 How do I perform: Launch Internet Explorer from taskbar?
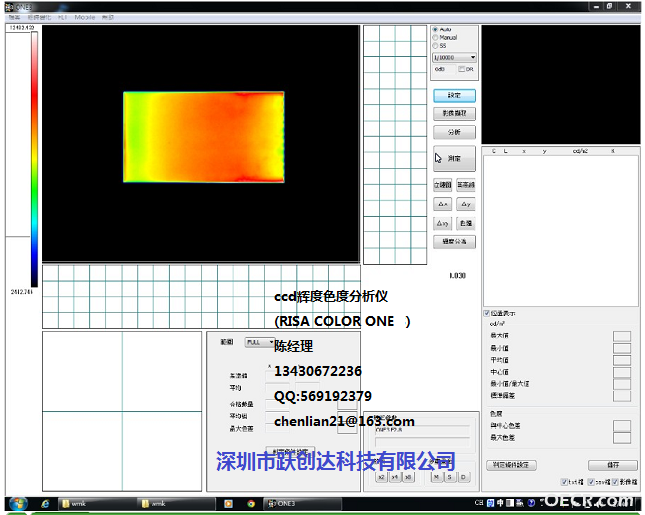pos(45,504)
